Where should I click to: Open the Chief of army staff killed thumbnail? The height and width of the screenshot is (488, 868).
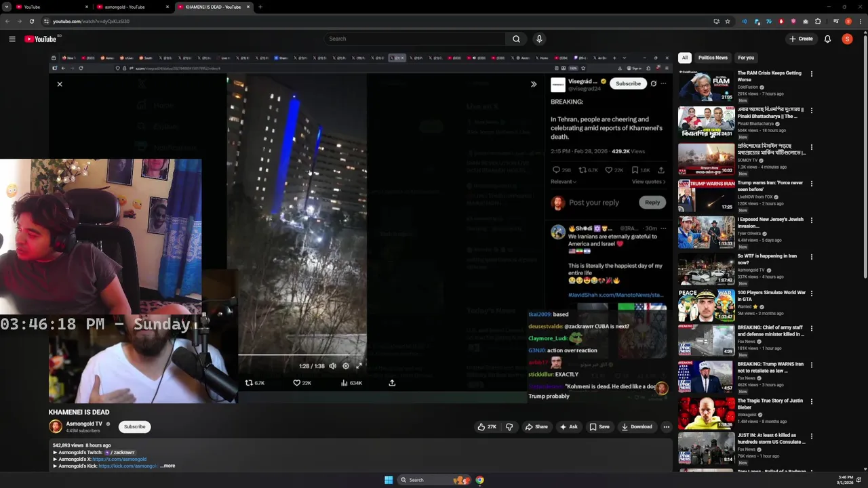706,340
